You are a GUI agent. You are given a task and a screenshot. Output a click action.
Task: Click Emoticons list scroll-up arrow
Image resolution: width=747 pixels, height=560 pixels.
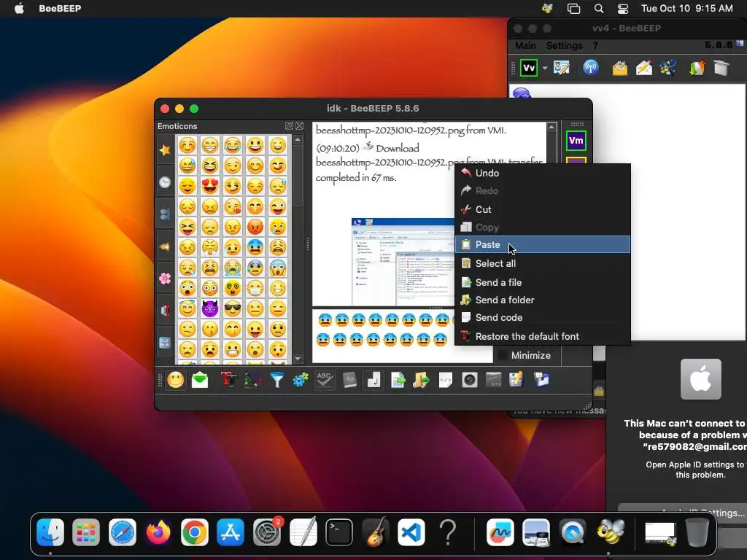(x=298, y=140)
